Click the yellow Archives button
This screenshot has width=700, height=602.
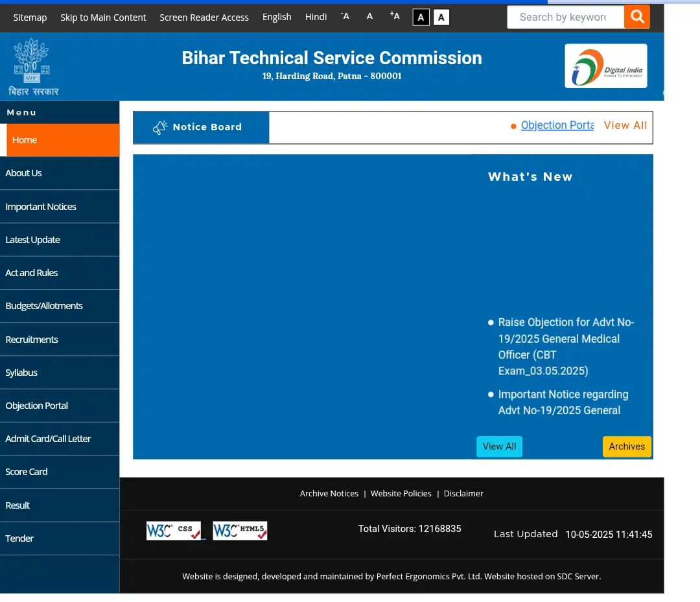coord(627,446)
